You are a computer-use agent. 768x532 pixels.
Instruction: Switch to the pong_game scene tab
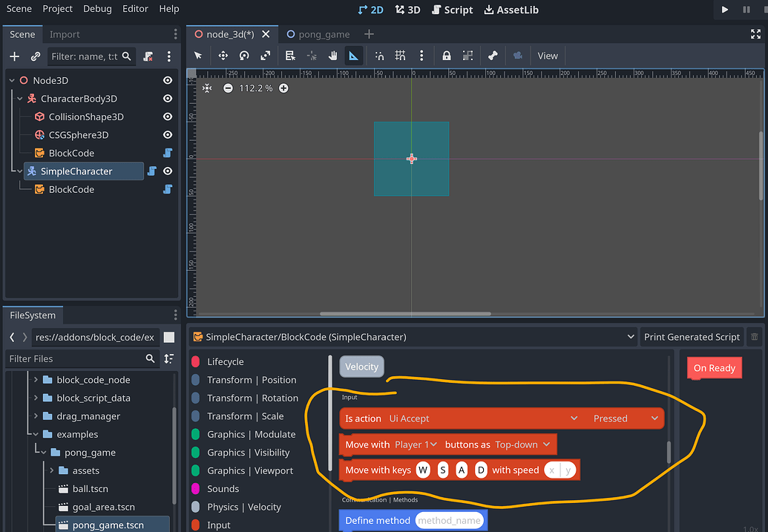point(318,34)
